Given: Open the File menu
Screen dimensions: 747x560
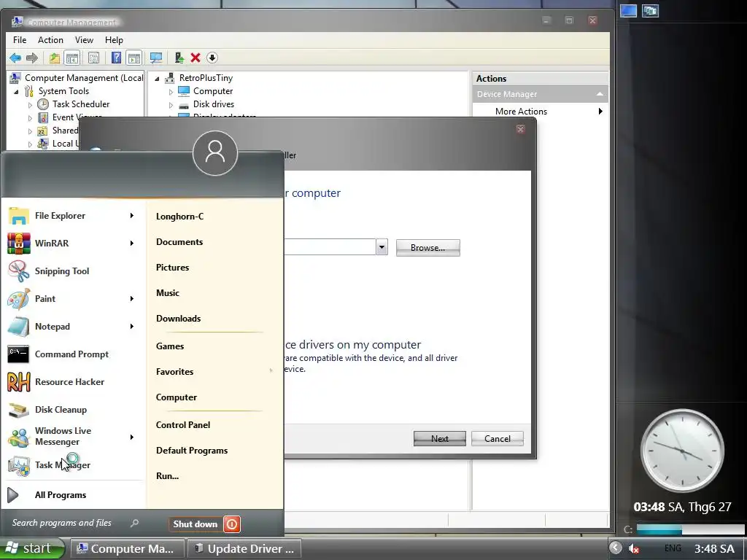Looking at the screenshot, I should click(x=20, y=40).
